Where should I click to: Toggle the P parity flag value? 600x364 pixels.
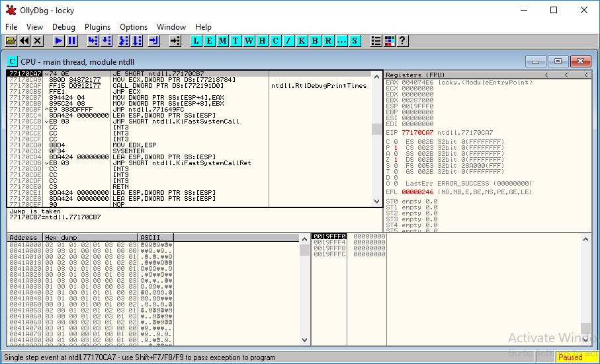click(x=396, y=148)
